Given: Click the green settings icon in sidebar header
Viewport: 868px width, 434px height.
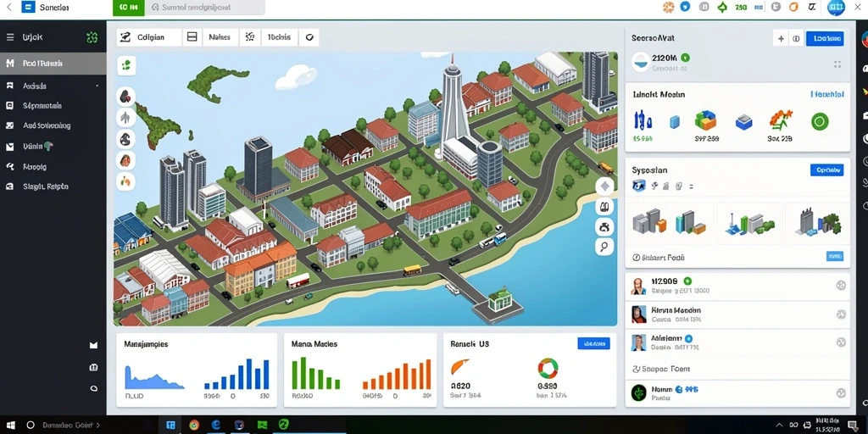Looking at the screenshot, I should (x=92, y=37).
